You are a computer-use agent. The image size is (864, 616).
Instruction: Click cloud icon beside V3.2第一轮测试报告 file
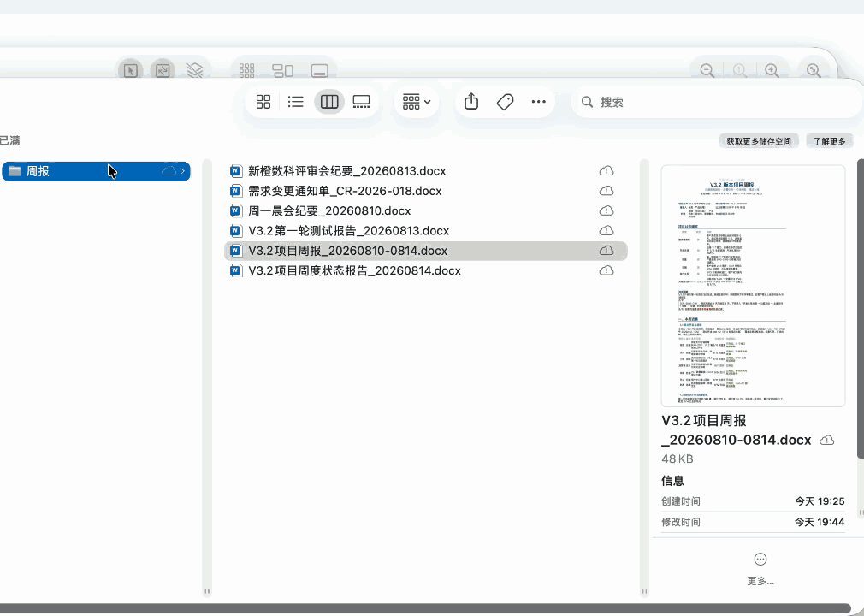[607, 230]
